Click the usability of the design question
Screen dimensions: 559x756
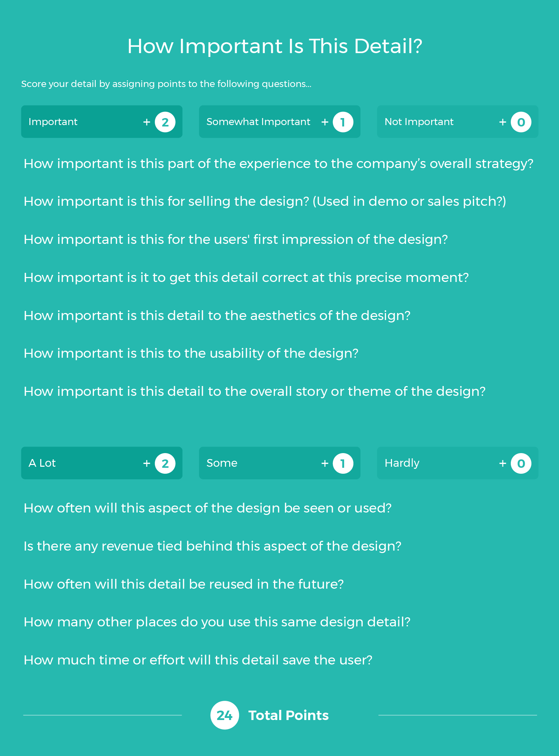click(x=191, y=354)
